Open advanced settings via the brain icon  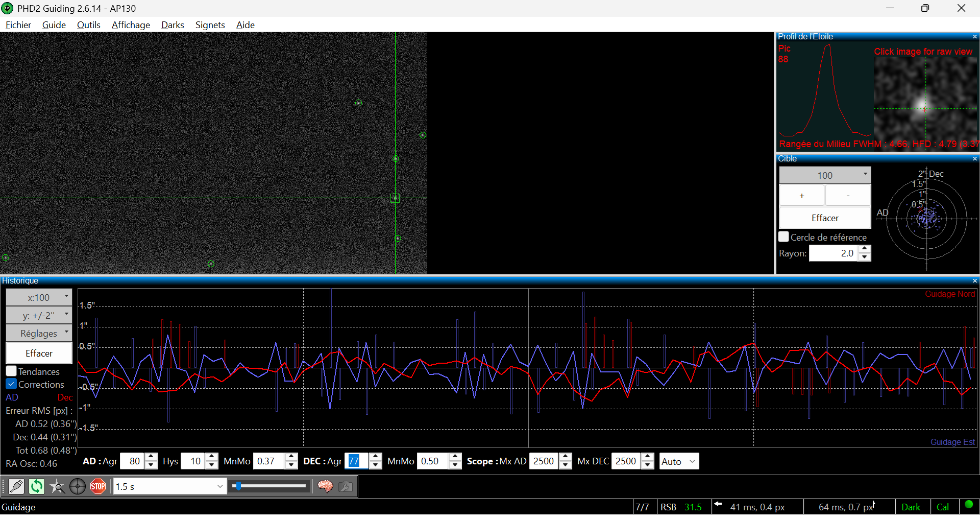[x=325, y=486]
